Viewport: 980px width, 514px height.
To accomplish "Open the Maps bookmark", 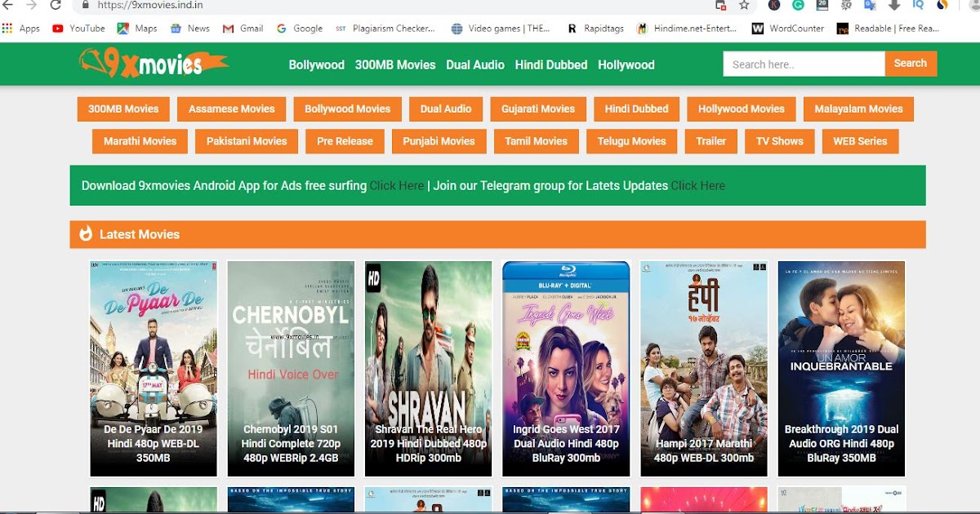I will click(x=137, y=28).
